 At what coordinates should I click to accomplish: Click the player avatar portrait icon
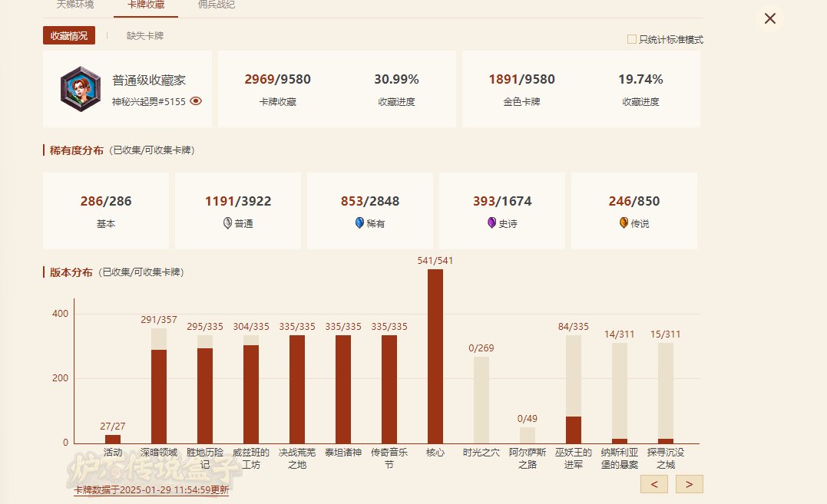coord(79,89)
